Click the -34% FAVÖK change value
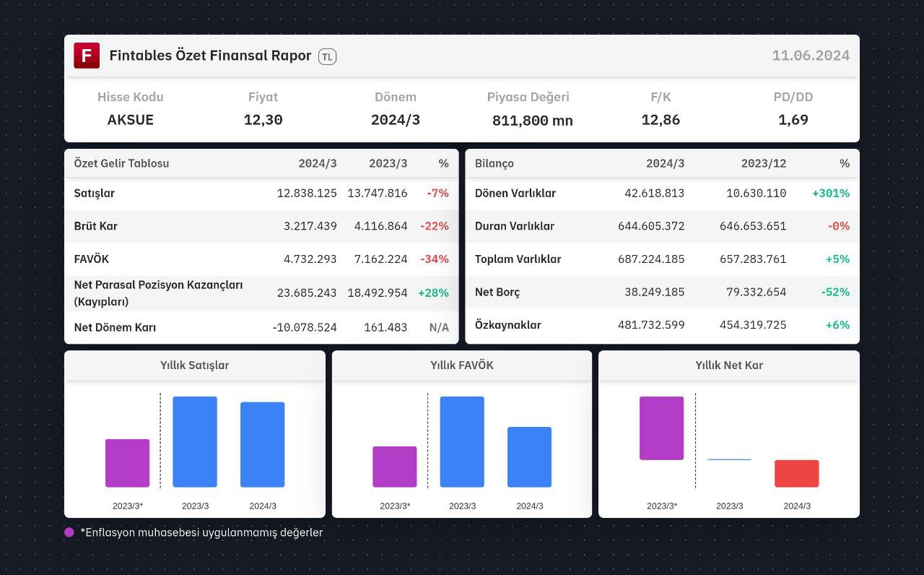Image resolution: width=924 pixels, height=575 pixels. pyautogui.click(x=435, y=259)
